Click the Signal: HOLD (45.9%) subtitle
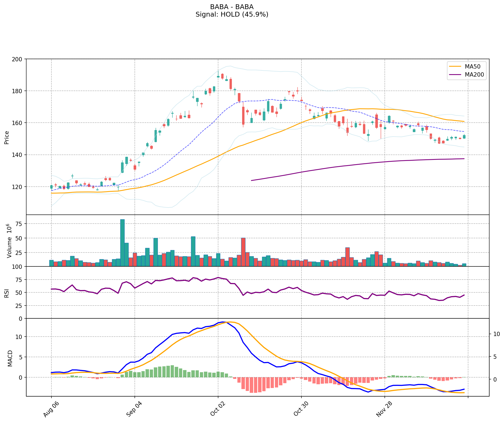This screenshot has width=504, height=422. tap(232, 14)
